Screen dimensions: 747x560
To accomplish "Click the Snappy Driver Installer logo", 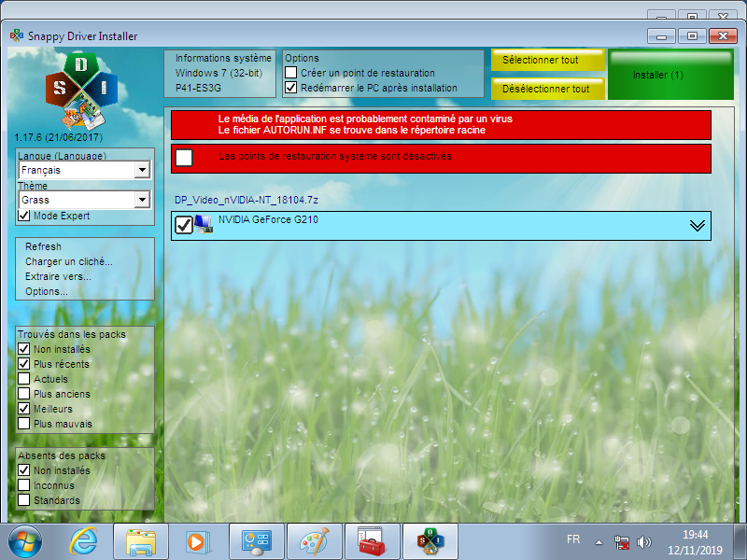I will [81, 91].
